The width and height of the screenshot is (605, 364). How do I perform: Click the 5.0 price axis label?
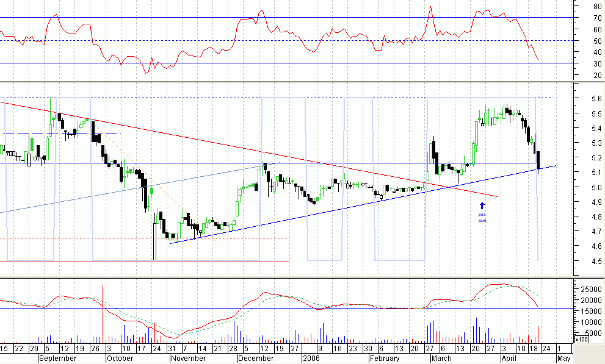click(597, 187)
